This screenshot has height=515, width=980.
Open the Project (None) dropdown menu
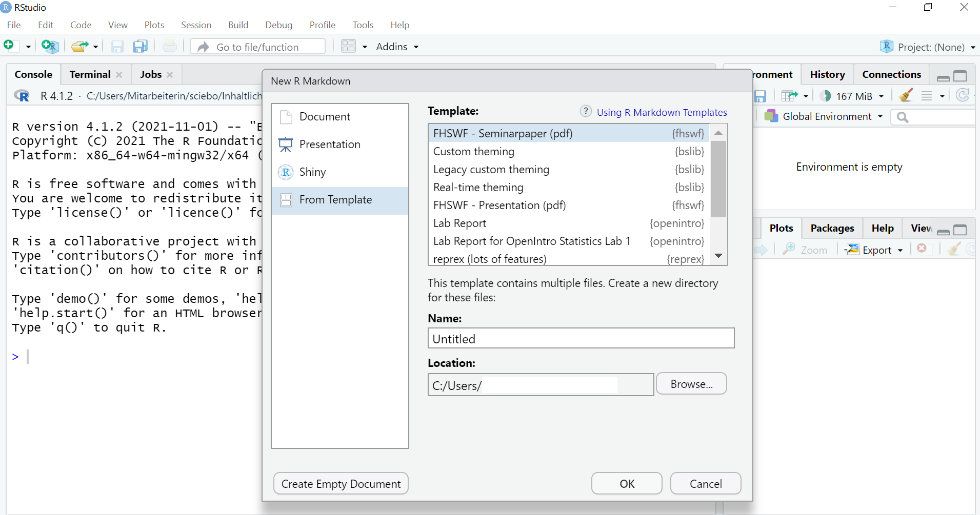[928, 47]
